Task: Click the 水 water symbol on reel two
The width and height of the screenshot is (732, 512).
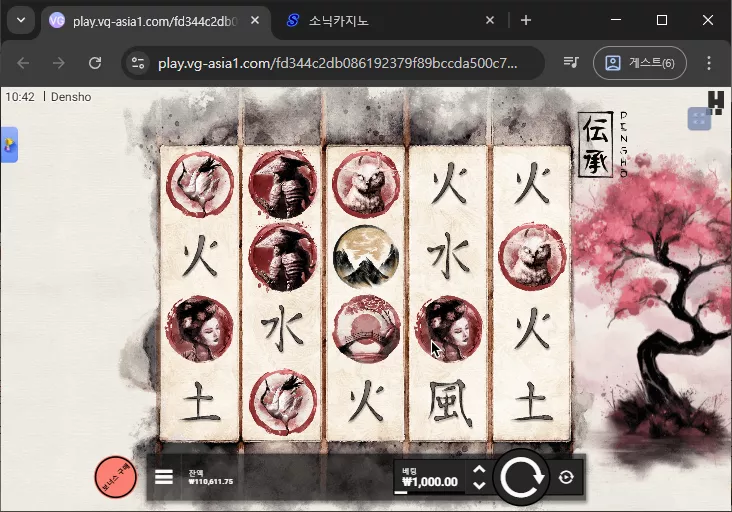Action: [283, 329]
